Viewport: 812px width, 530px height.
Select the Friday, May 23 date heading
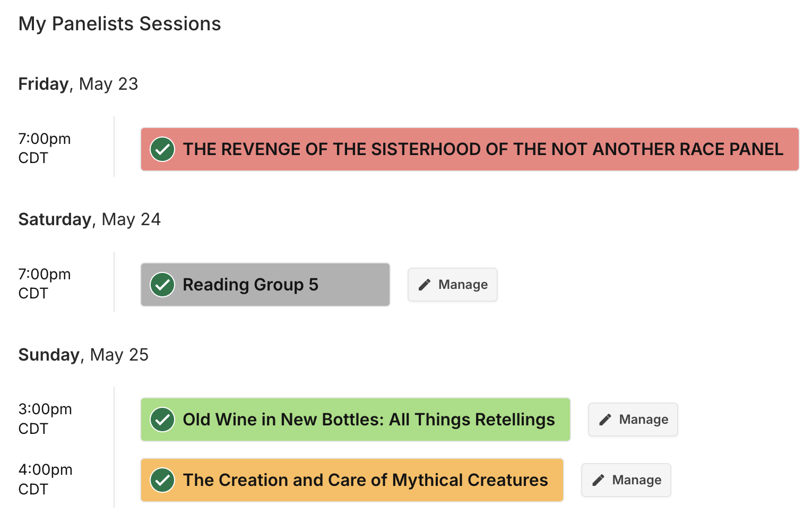click(78, 84)
